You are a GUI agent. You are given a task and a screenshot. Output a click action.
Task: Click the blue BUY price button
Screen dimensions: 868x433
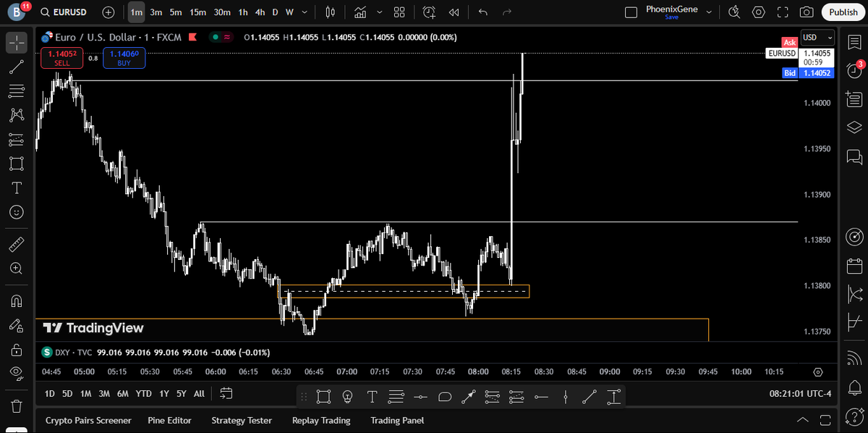(124, 58)
